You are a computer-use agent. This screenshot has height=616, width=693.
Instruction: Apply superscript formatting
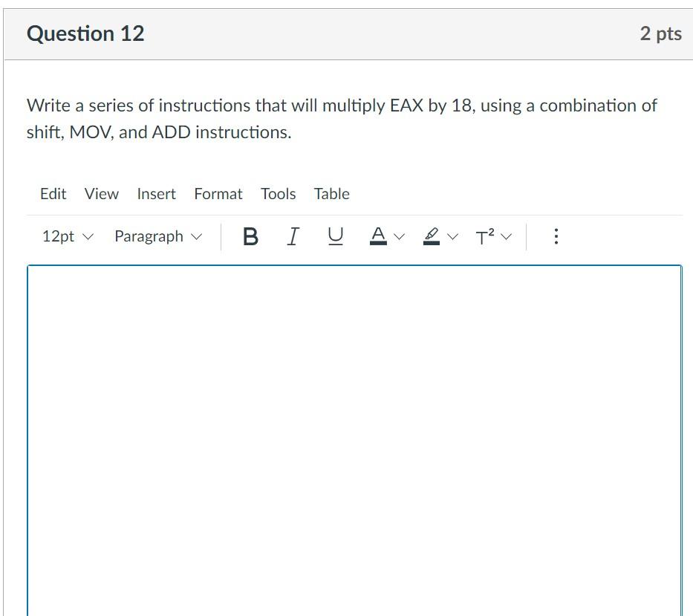(484, 236)
